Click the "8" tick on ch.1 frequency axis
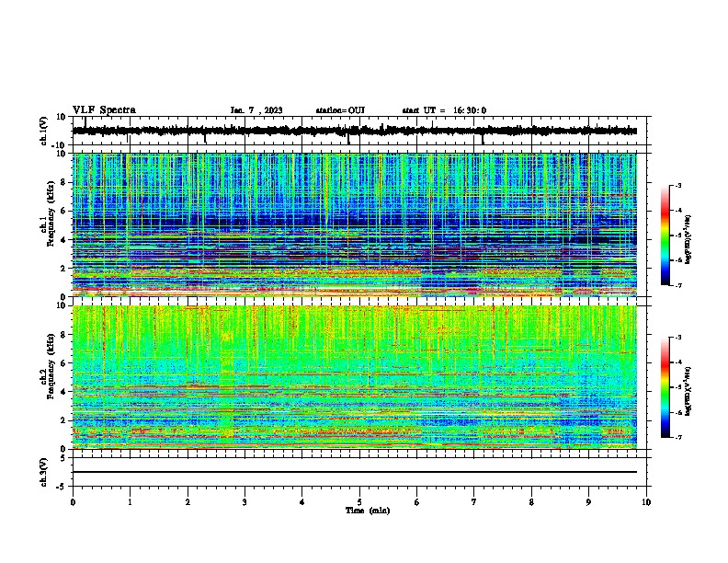This screenshot has height=563, width=728. click(x=64, y=182)
